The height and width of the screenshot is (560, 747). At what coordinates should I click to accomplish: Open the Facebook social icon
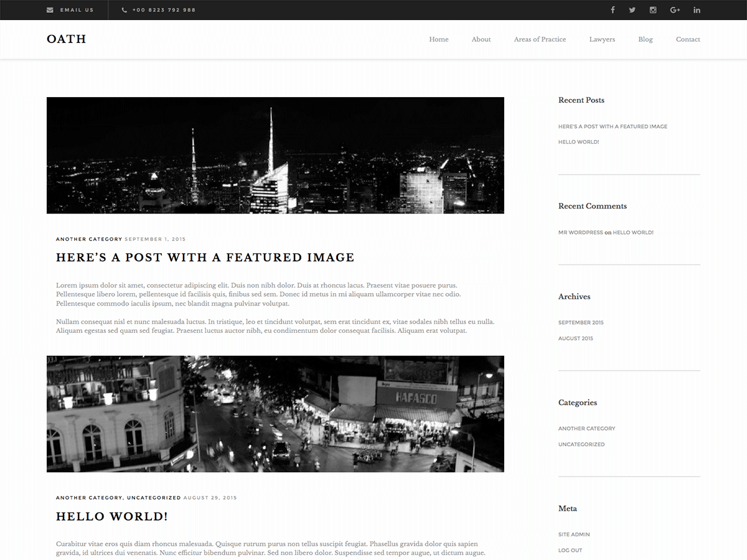pos(613,10)
